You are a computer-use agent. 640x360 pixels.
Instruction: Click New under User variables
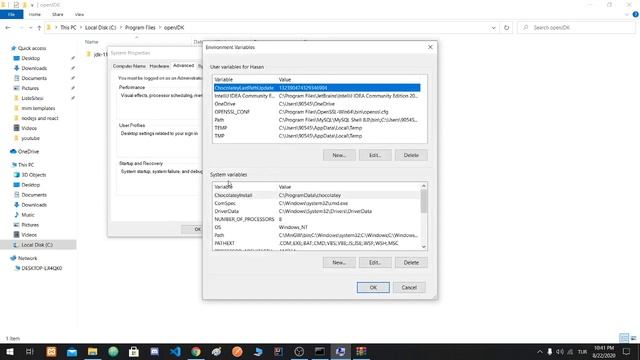[x=339, y=155]
